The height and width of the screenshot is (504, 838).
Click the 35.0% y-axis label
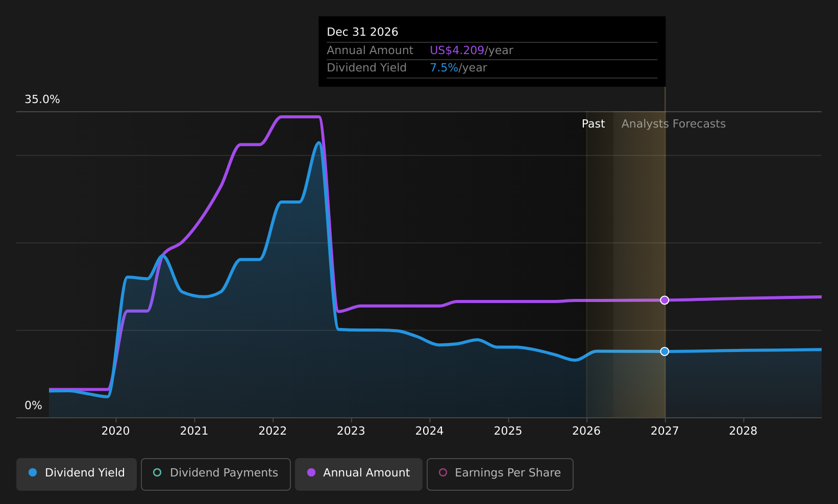(x=42, y=99)
